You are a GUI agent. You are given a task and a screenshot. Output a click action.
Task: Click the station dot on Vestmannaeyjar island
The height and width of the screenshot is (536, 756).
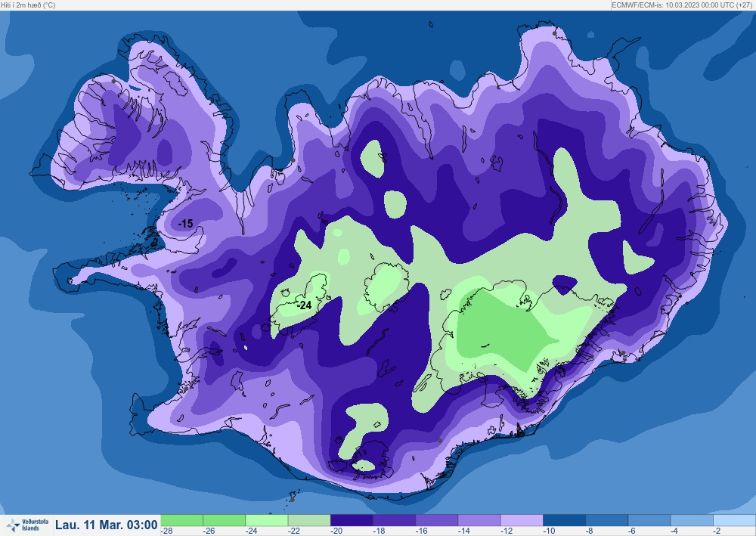[x=292, y=500]
